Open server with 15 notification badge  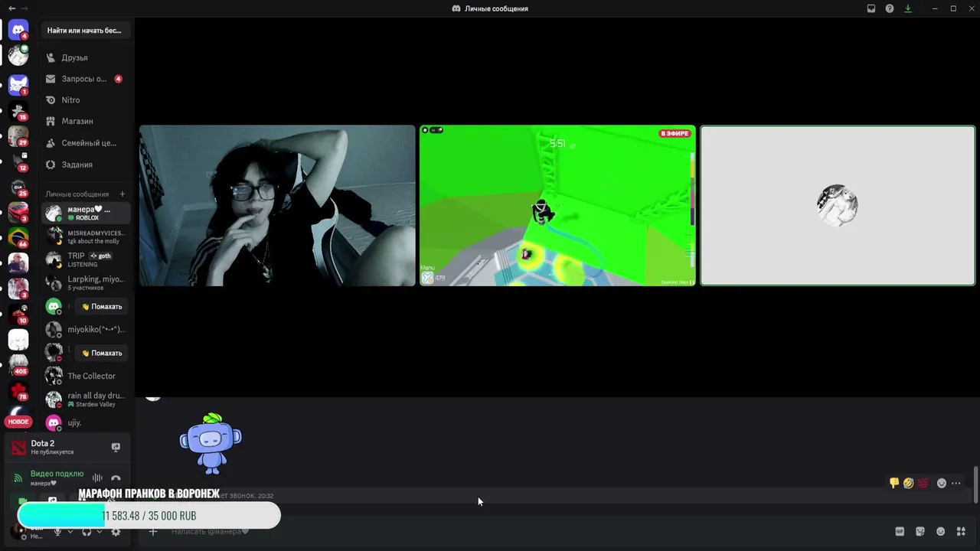(x=18, y=109)
